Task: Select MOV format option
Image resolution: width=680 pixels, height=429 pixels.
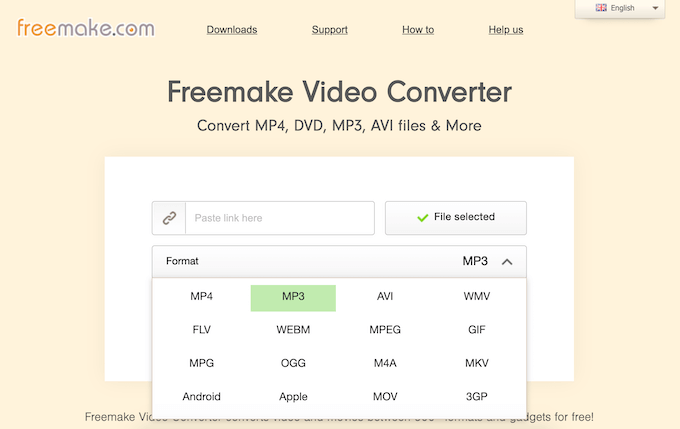Action: 385,397
